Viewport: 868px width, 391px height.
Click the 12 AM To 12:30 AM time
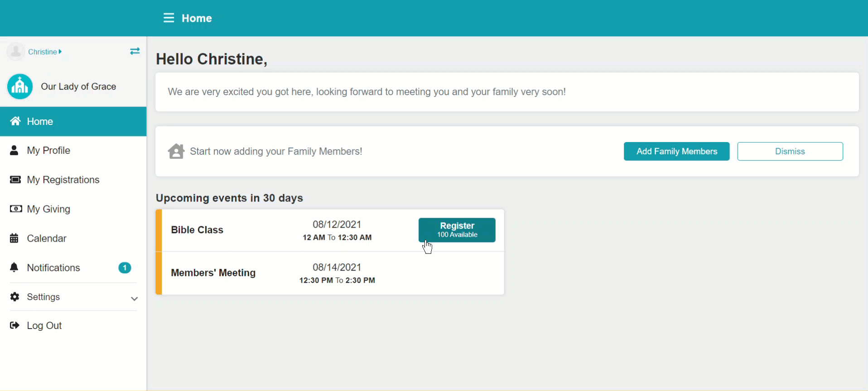[x=337, y=237]
